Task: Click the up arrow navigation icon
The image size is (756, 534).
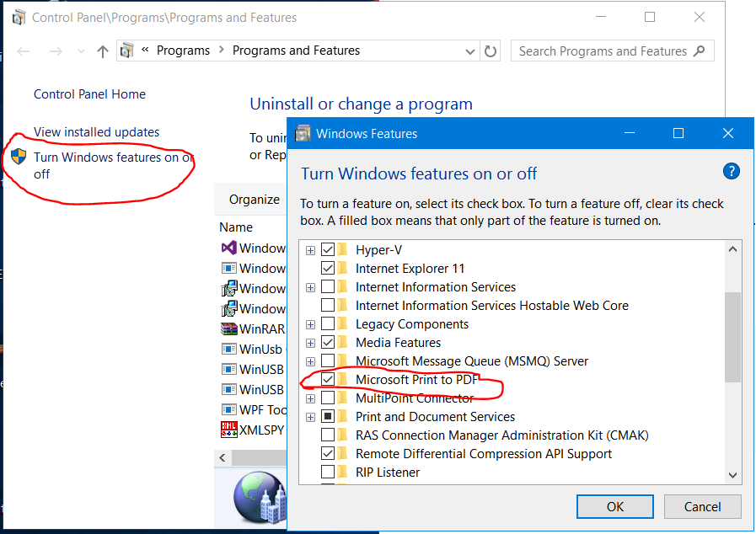Action: pyautogui.click(x=103, y=51)
